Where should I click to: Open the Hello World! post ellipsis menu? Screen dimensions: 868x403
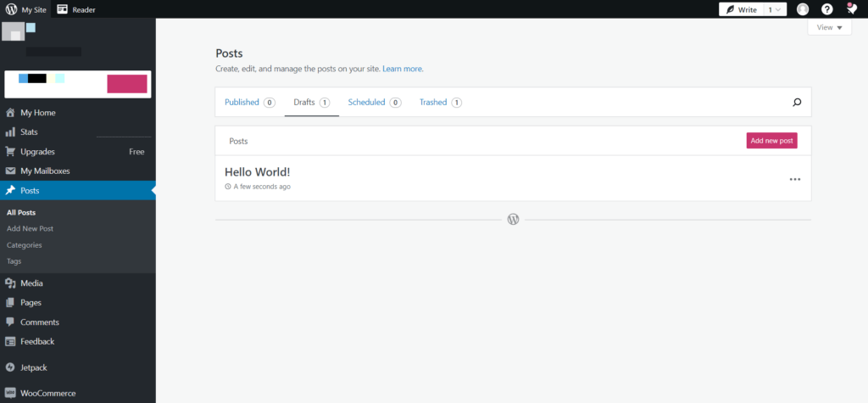(795, 179)
